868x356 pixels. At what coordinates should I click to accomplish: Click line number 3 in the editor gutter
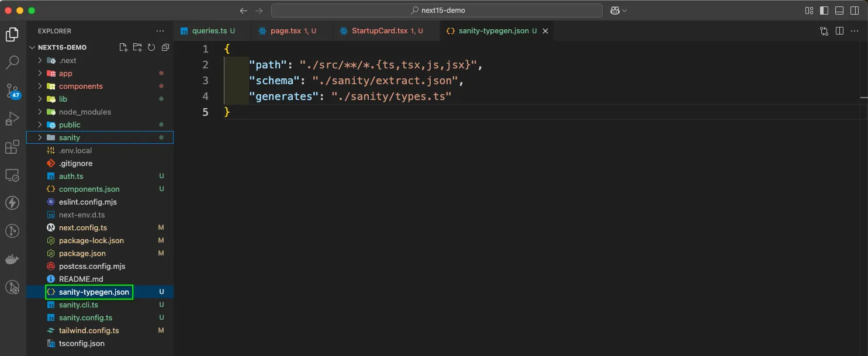(205, 80)
